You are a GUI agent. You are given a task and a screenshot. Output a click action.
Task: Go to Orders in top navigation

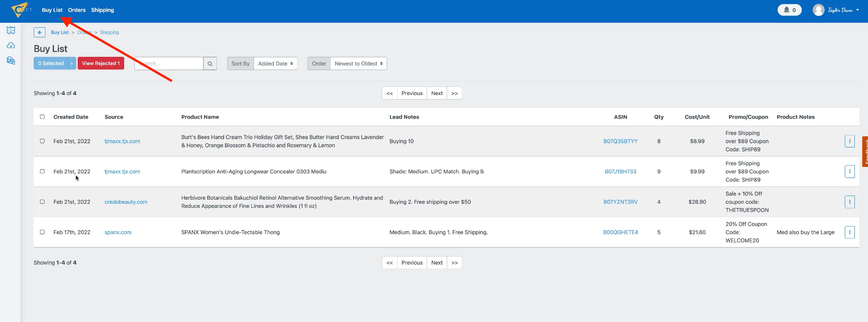pos(77,10)
